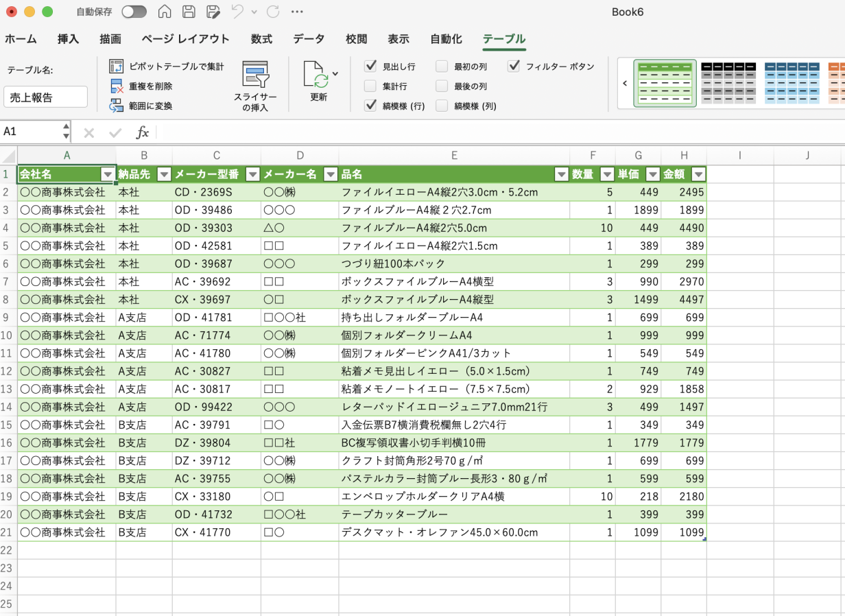Click the Redo arrow icon
The width and height of the screenshot is (845, 616).
273,12
